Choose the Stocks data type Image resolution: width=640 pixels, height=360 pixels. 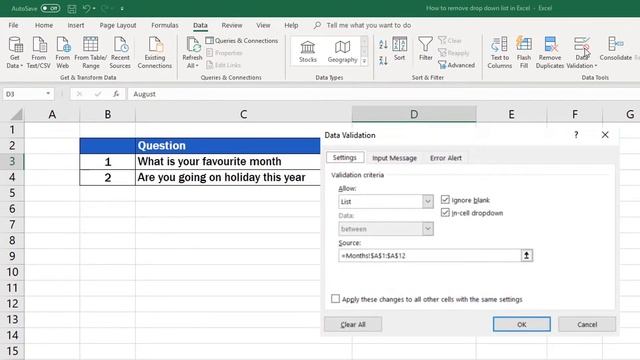click(308, 51)
